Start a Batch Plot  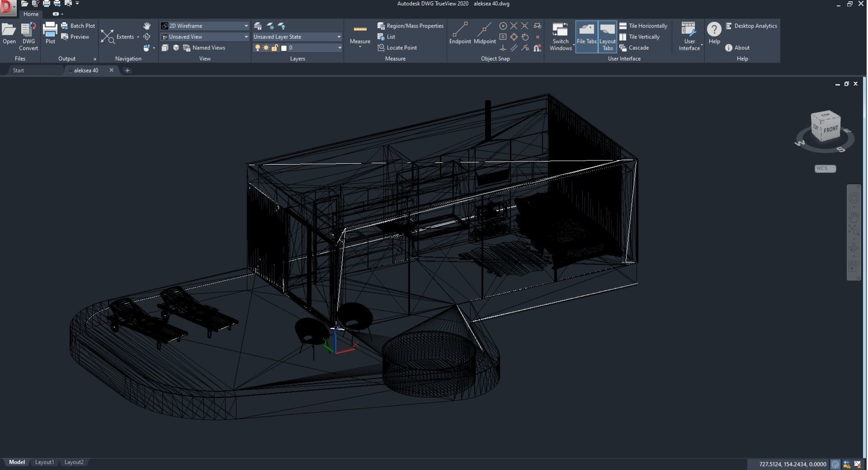(78, 26)
